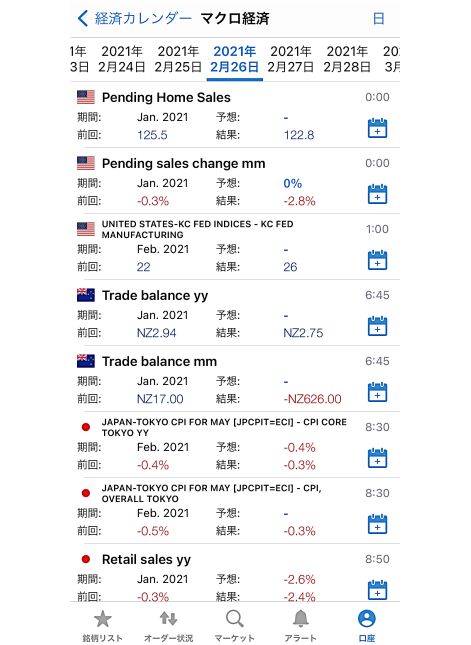Go back to 経済カレンダー

[134, 19]
